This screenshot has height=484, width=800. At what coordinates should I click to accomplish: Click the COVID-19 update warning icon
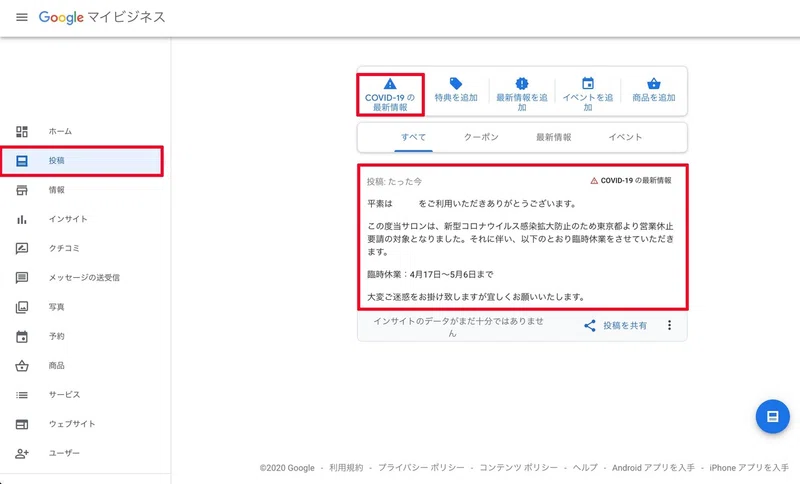click(390, 84)
